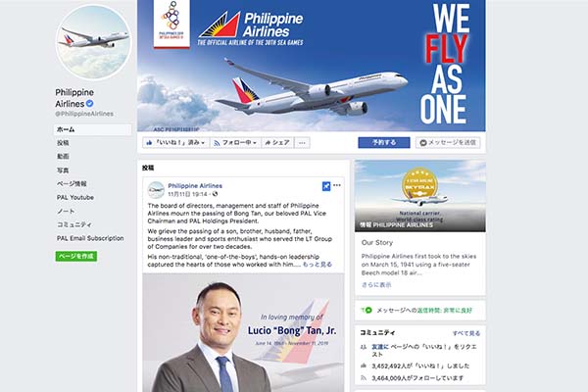Click the blue 予約する booking button
The image size is (588, 392).
[384, 142]
